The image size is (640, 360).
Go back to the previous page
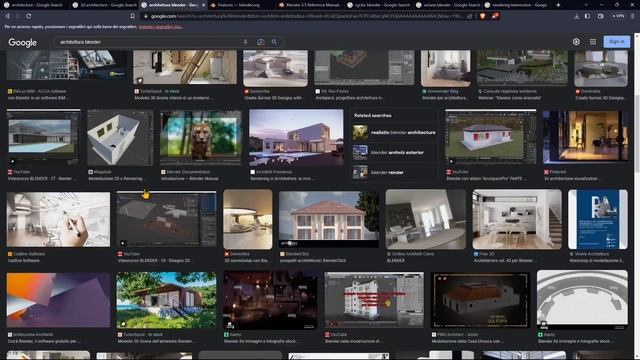pos(7,16)
